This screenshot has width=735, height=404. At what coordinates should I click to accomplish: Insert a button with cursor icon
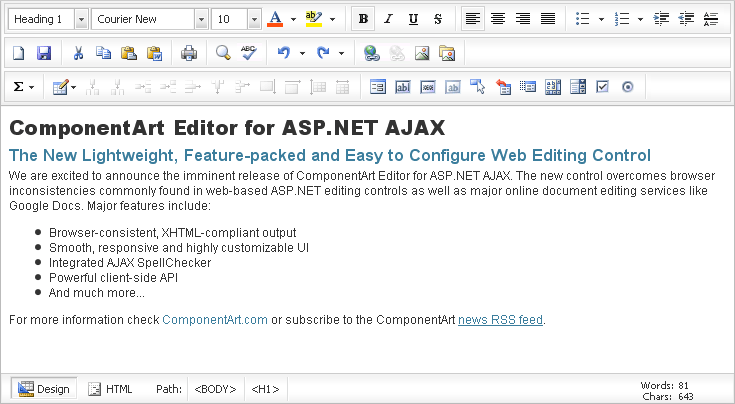click(478, 87)
